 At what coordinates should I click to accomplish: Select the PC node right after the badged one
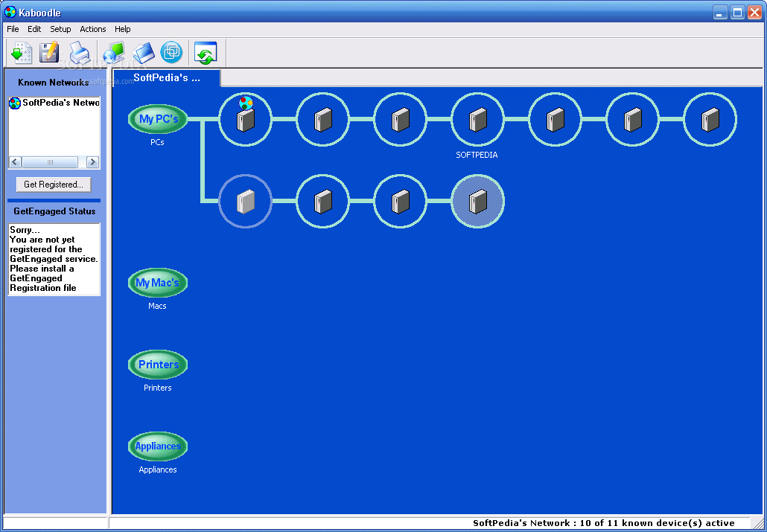click(x=323, y=119)
